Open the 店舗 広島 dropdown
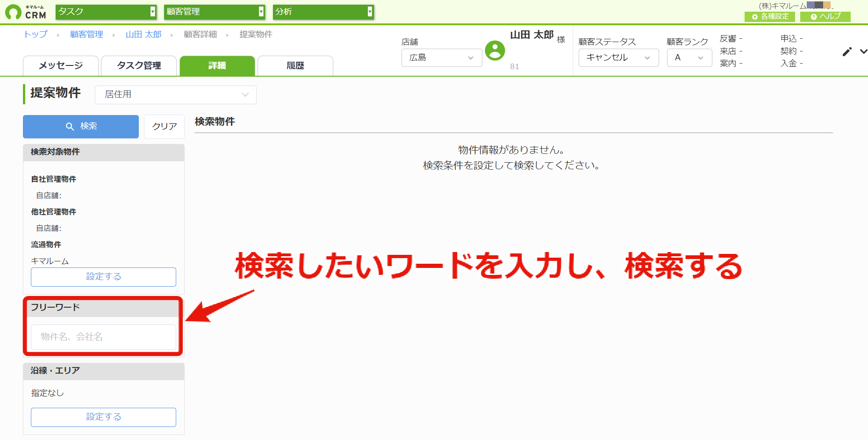This screenshot has height=440, width=868. coord(442,58)
